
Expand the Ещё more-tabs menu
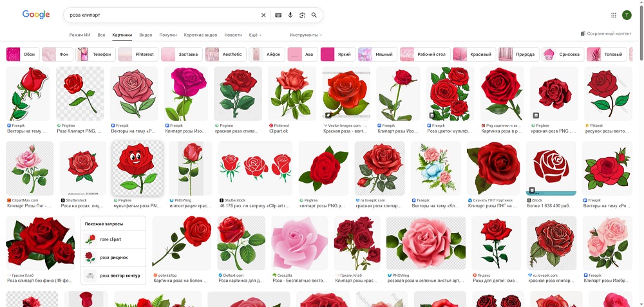[x=255, y=35]
